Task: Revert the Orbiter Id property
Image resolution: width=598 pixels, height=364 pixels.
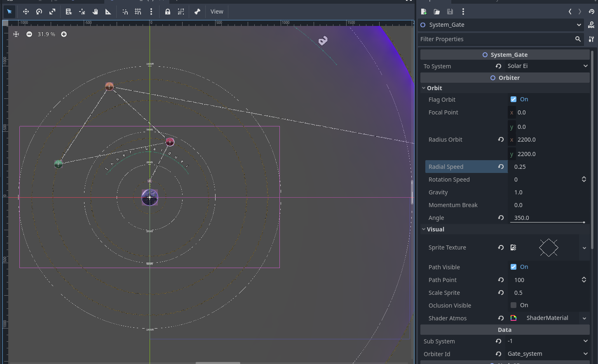Action: pos(498,354)
